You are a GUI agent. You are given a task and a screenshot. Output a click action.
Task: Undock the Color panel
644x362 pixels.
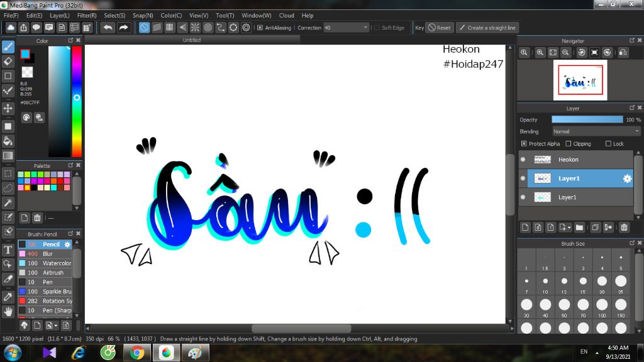pyautogui.click(x=70, y=40)
